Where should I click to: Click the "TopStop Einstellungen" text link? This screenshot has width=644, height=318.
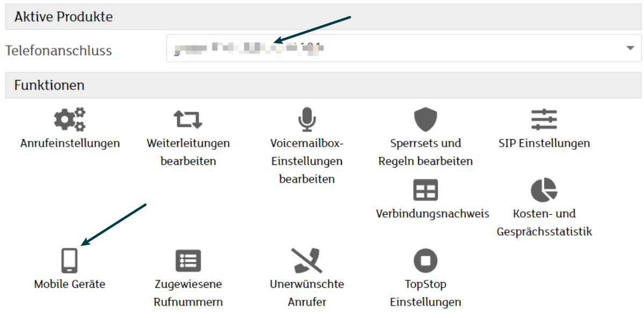click(426, 293)
